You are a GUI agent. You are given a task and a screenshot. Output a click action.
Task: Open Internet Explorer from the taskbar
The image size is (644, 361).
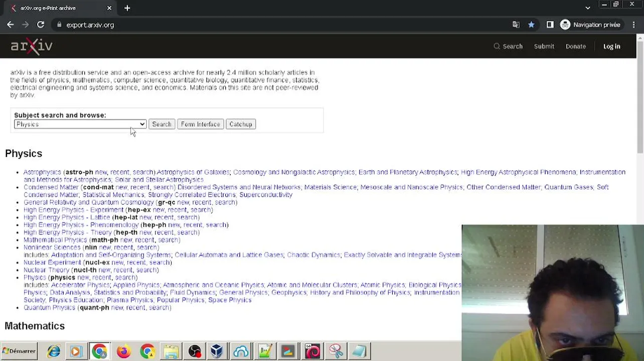(x=54, y=351)
